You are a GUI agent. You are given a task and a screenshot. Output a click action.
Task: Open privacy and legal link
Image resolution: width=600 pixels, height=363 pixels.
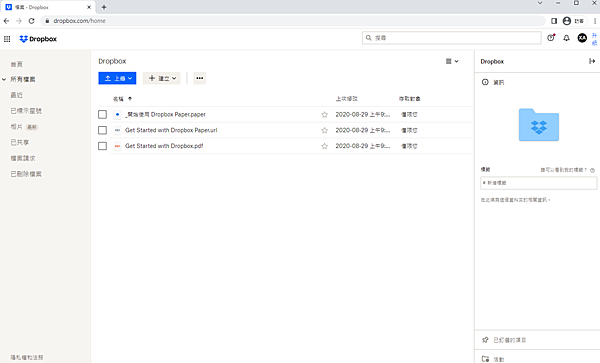click(27, 357)
